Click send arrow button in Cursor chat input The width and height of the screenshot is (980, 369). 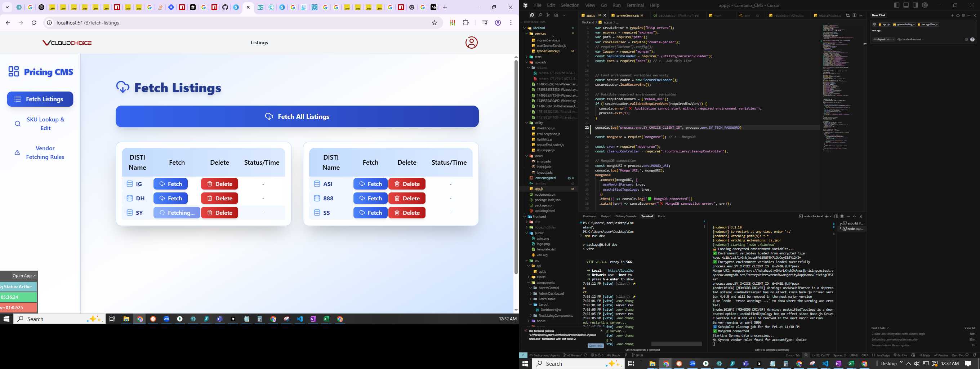pyautogui.click(x=972, y=40)
